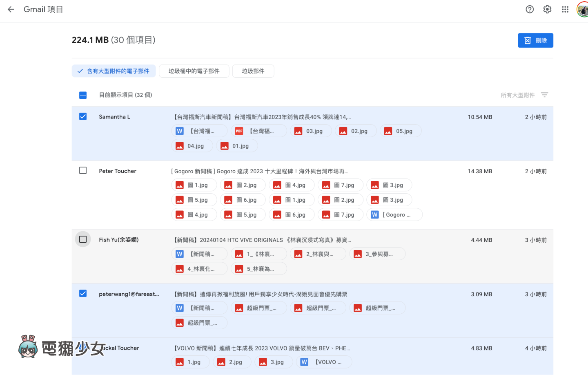The image size is (588, 375).
Task: Open the 所有大型附件 filter dropdown
Action: 524,95
